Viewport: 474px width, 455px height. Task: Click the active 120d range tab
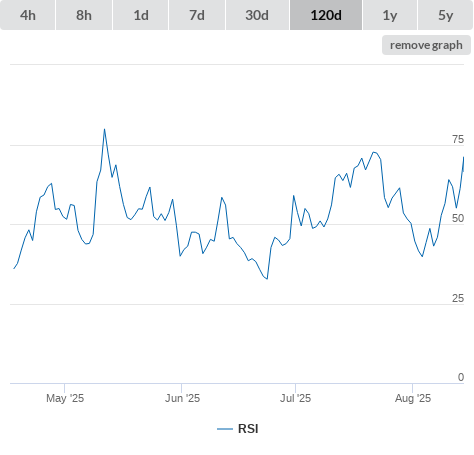click(x=326, y=15)
